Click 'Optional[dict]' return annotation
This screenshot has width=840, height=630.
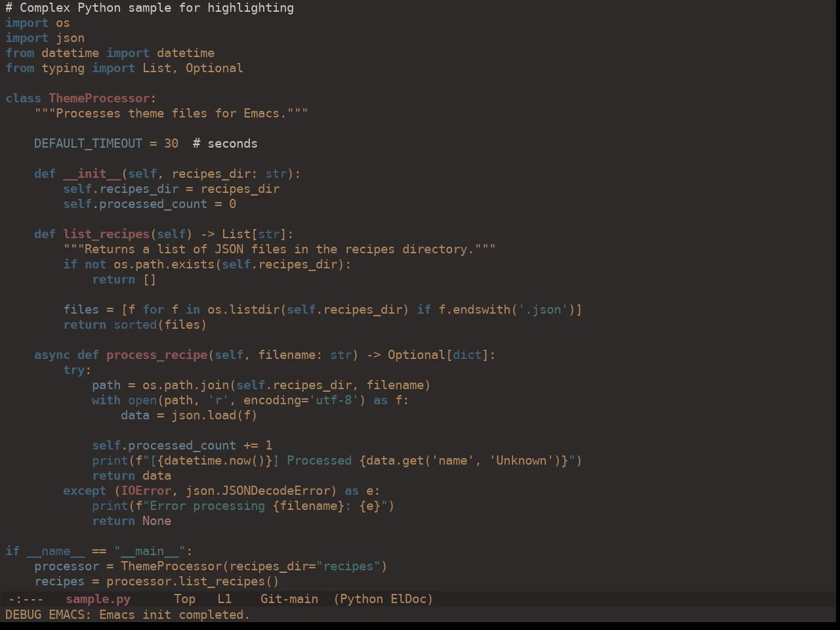pyautogui.click(x=438, y=355)
